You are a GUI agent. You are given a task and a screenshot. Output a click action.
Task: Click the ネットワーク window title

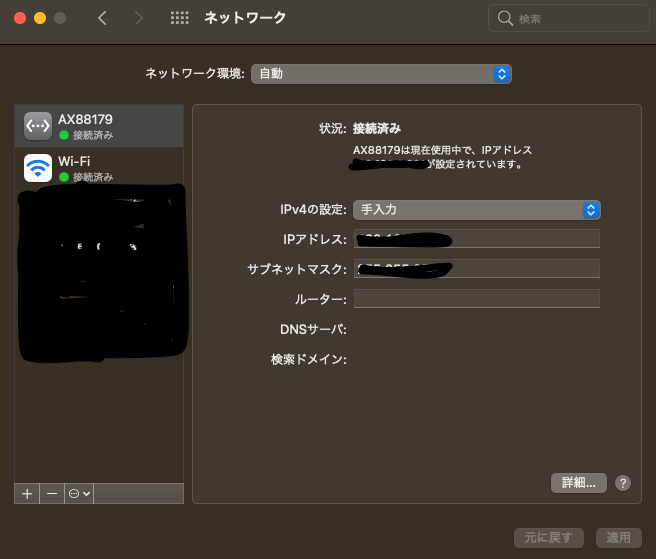(x=245, y=18)
